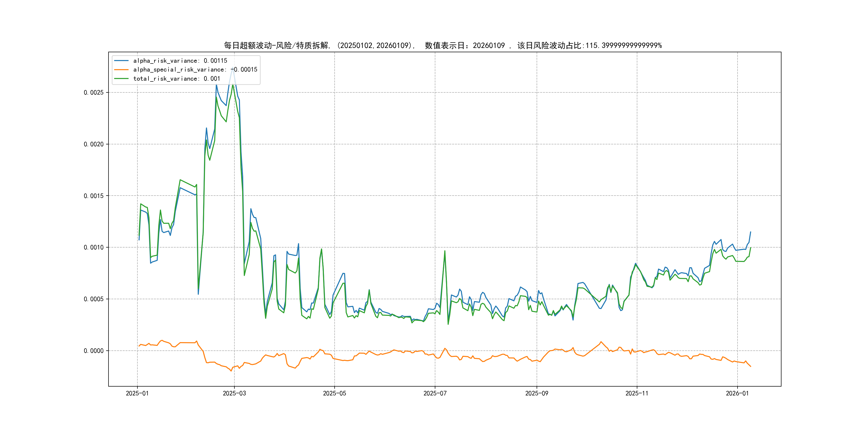868x434 pixels.
Task: Click the chart title text
Action: (x=443, y=46)
